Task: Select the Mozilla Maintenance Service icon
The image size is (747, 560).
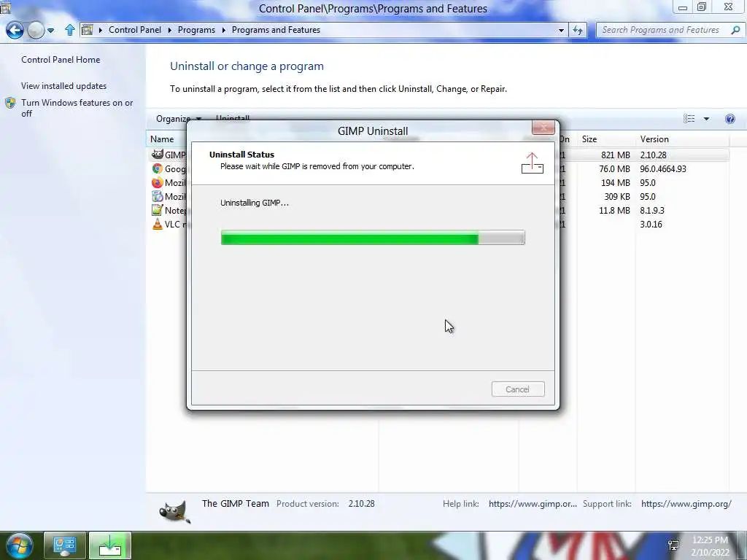Action: (158, 196)
